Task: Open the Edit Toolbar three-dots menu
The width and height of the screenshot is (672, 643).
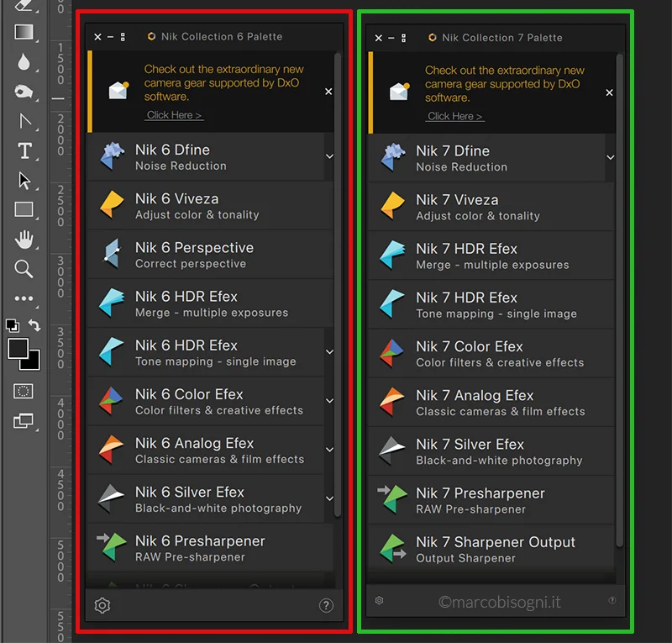Action: [x=24, y=298]
